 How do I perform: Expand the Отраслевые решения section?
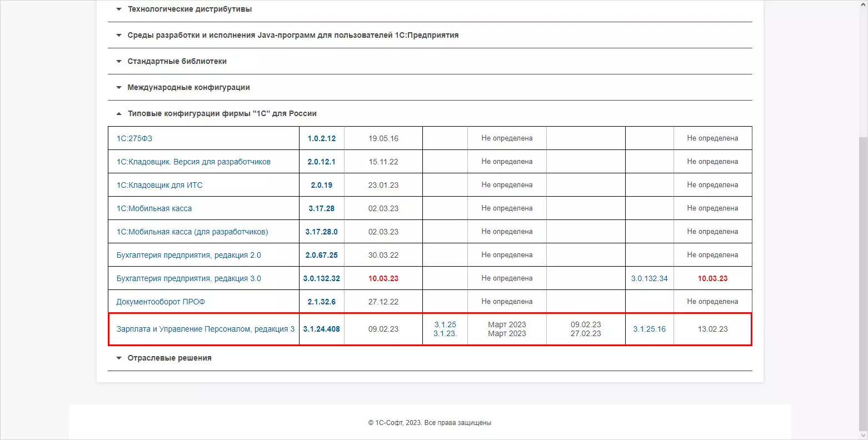click(169, 358)
